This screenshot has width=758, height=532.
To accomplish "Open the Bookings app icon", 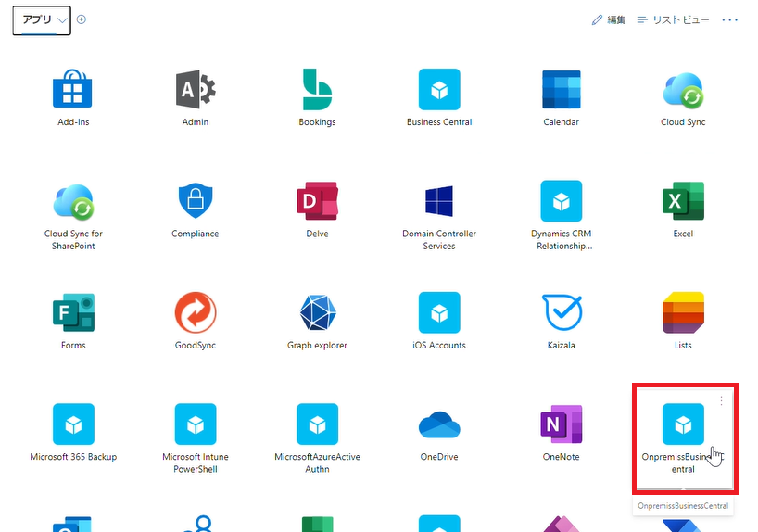I will tap(317, 89).
